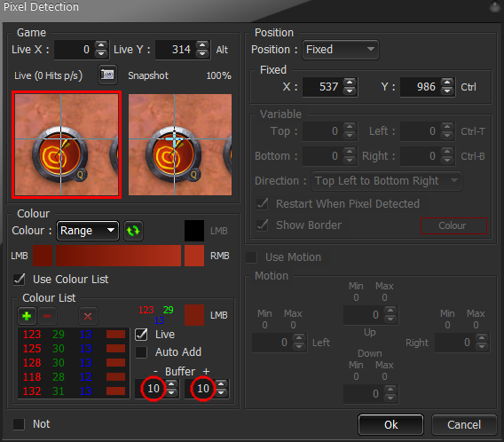Toggle the Use Colour List checkbox
The width and height of the screenshot is (504, 442).
pos(20,279)
